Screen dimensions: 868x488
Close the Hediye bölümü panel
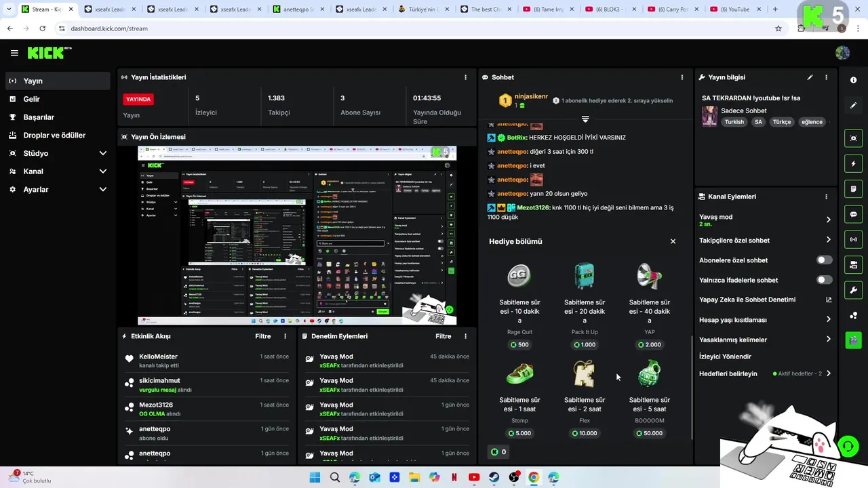click(x=673, y=241)
